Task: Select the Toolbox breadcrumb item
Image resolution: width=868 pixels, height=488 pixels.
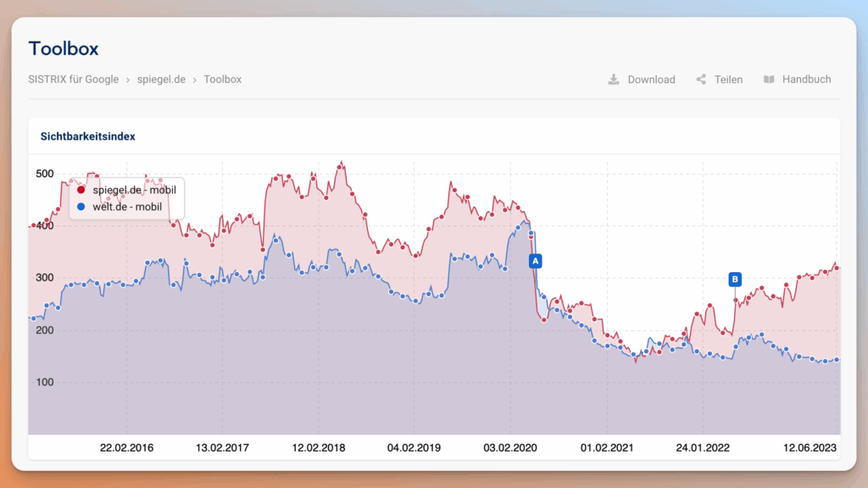Action: tap(223, 79)
